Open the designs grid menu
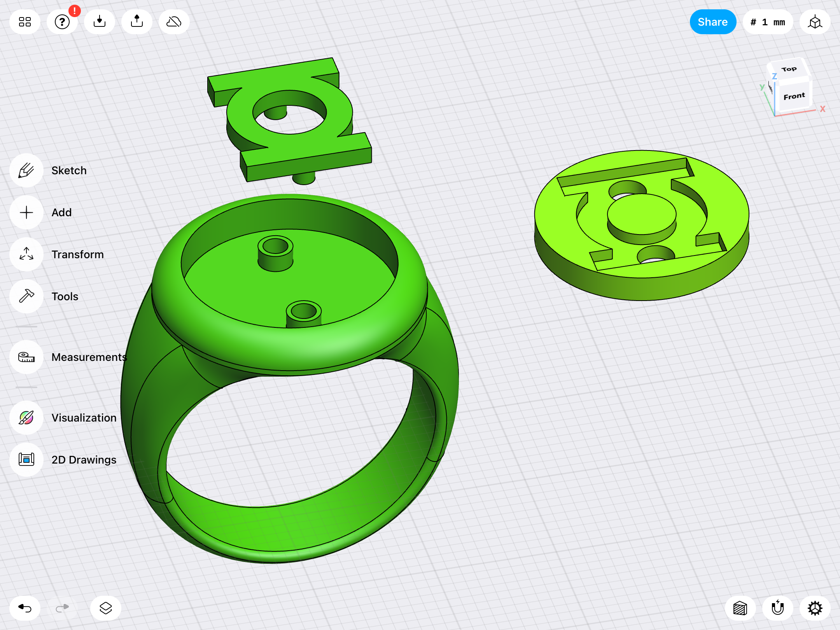The image size is (840, 630). pos(25,22)
